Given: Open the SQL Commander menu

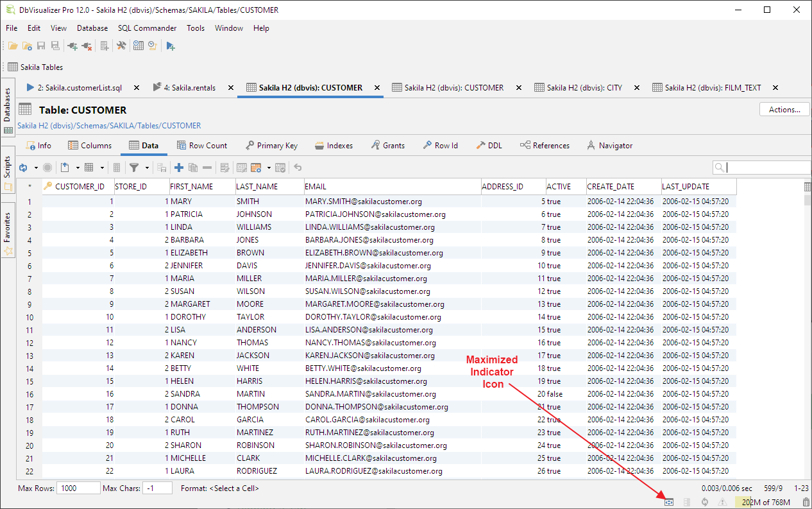Looking at the screenshot, I should point(147,28).
